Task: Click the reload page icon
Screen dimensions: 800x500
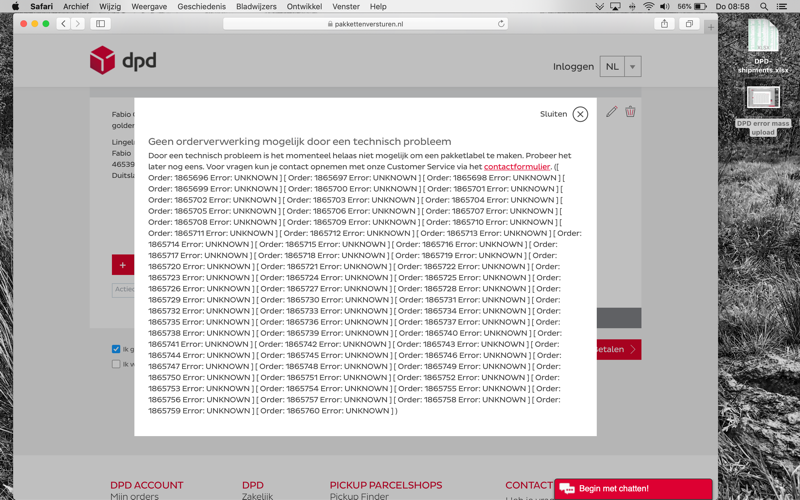Action: [x=501, y=23]
